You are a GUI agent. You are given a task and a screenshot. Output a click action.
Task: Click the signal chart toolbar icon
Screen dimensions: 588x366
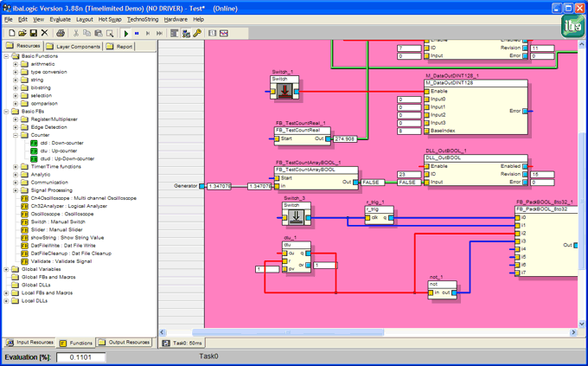[224, 33]
